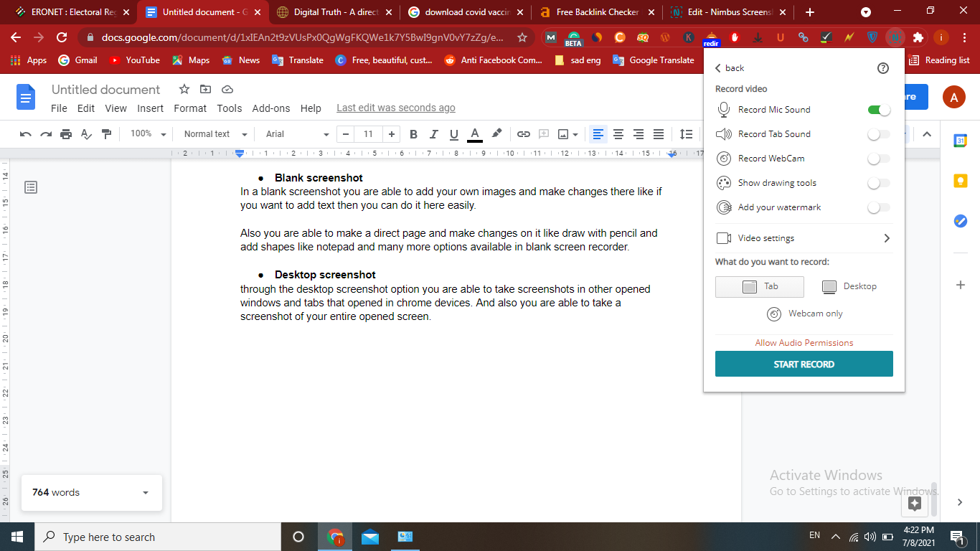980x551 pixels.
Task: Open the View menu
Action: tap(116, 108)
